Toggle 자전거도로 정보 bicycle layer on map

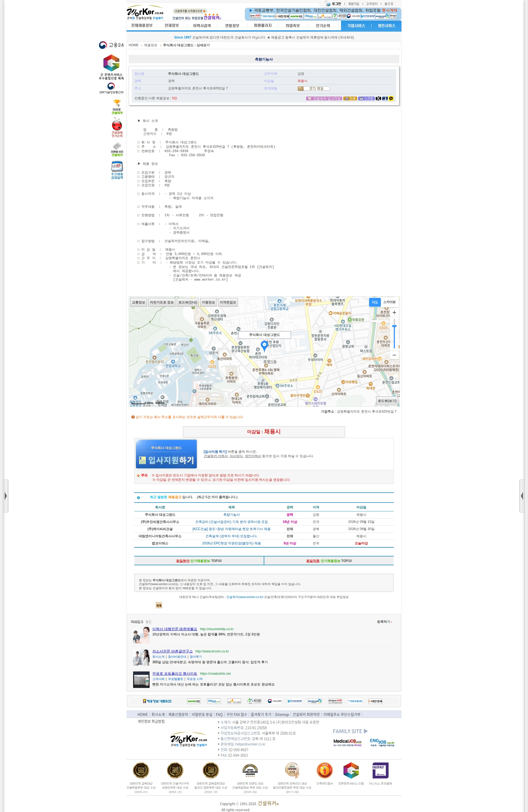point(162,302)
